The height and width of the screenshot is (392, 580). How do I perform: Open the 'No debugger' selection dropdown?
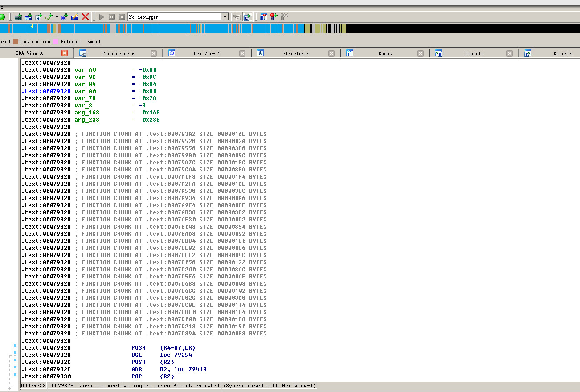click(x=225, y=17)
